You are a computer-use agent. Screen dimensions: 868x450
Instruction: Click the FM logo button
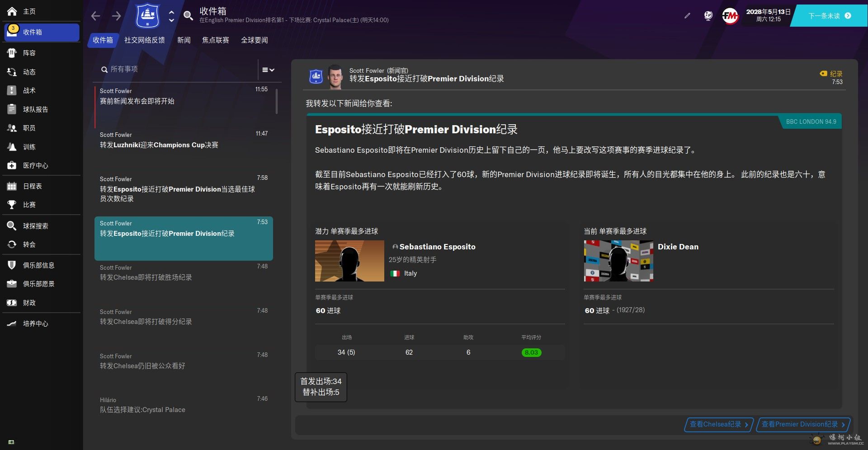pos(730,16)
